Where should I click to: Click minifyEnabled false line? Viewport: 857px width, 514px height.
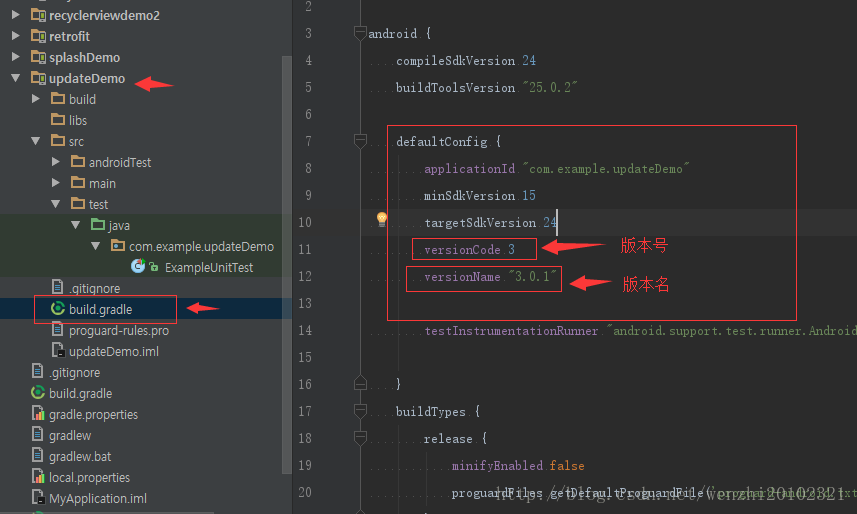click(518, 465)
